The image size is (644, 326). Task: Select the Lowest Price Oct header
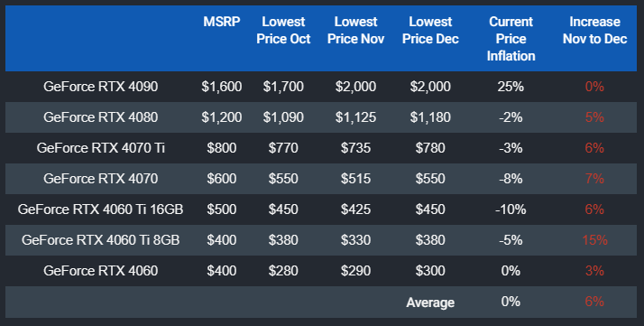283,30
